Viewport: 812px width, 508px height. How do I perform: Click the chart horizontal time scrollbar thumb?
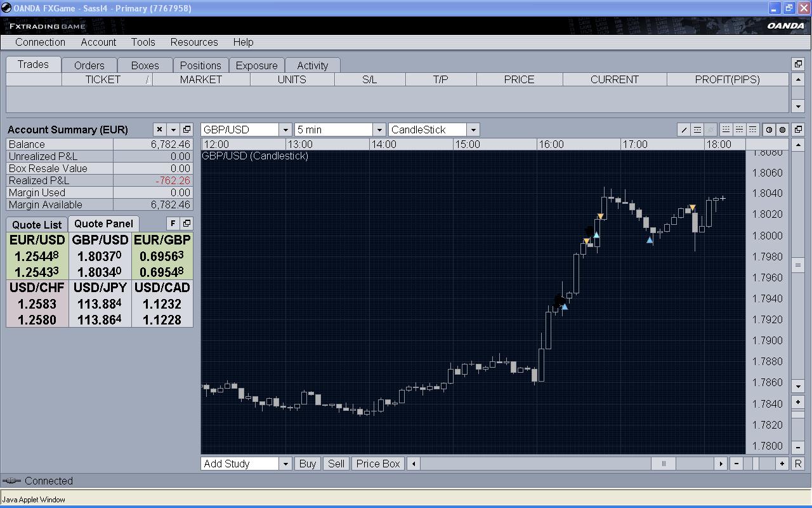coord(664,464)
